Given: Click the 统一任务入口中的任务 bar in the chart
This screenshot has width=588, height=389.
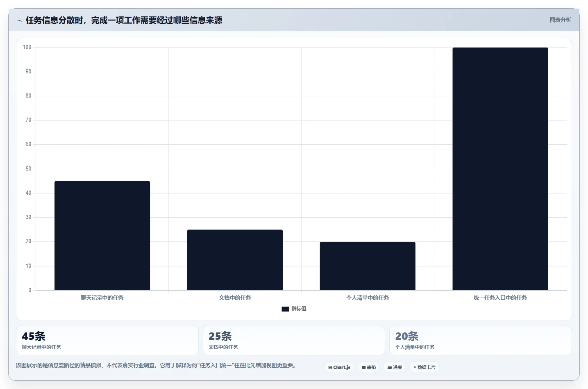Looking at the screenshot, I should [x=500, y=169].
